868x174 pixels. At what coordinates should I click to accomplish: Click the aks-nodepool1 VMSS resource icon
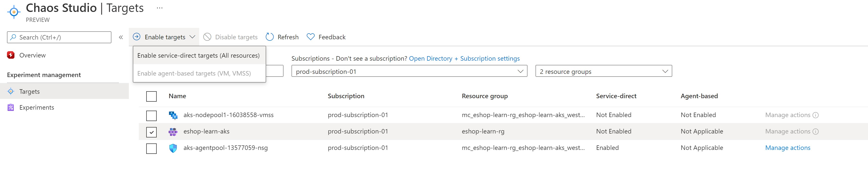pos(173,115)
